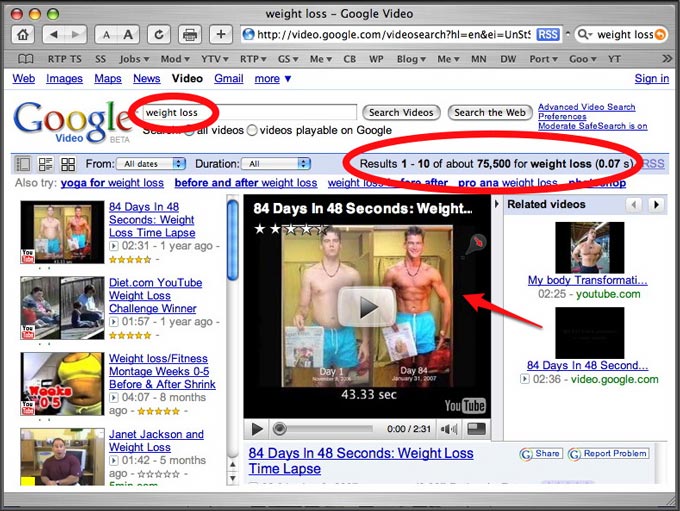680x511 pixels.
Task: Rate the video using the star rating
Action: (x=291, y=229)
